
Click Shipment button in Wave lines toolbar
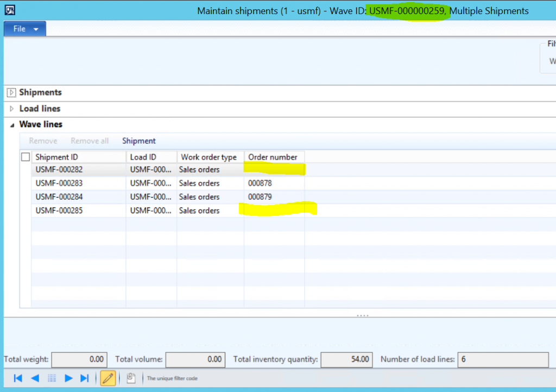pyautogui.click(x=138, y=141)
